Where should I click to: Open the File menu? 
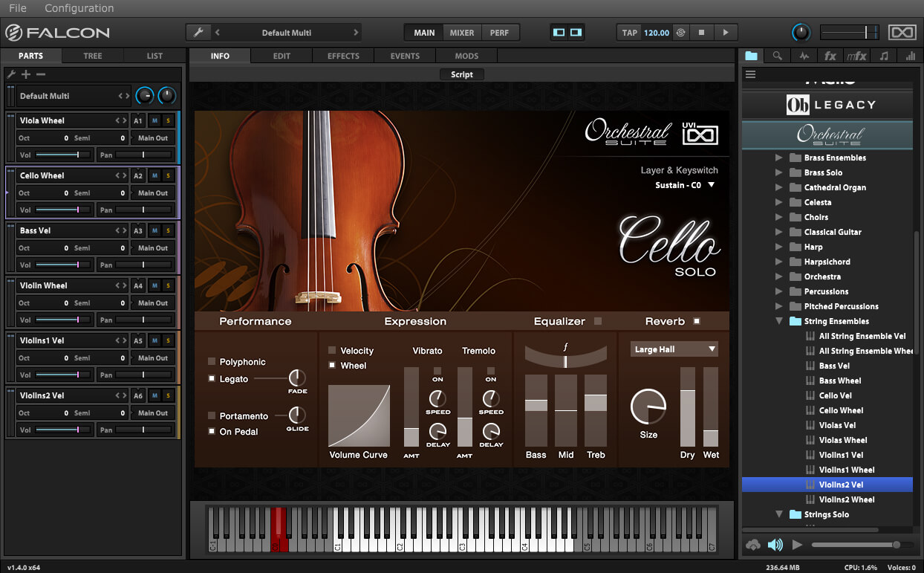17,8
